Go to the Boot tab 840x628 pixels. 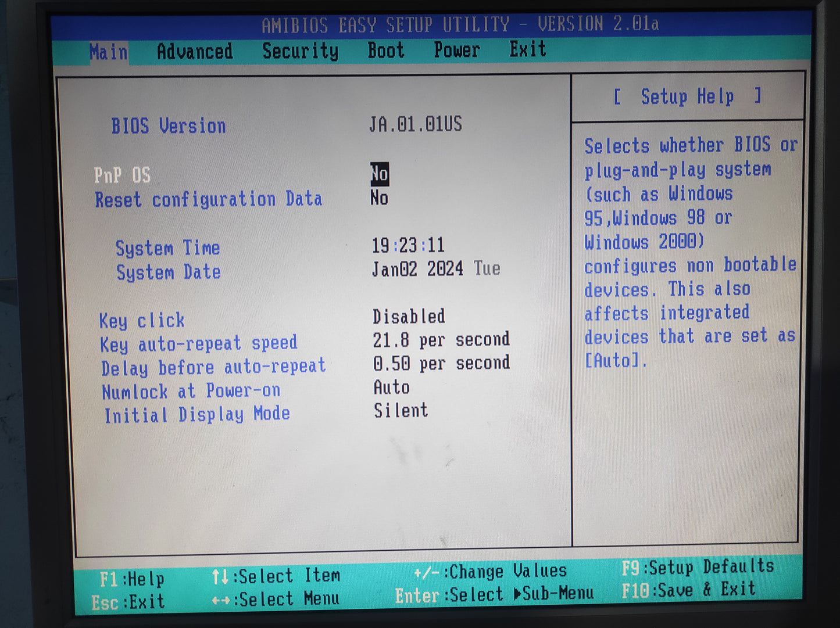pos(385,51)
